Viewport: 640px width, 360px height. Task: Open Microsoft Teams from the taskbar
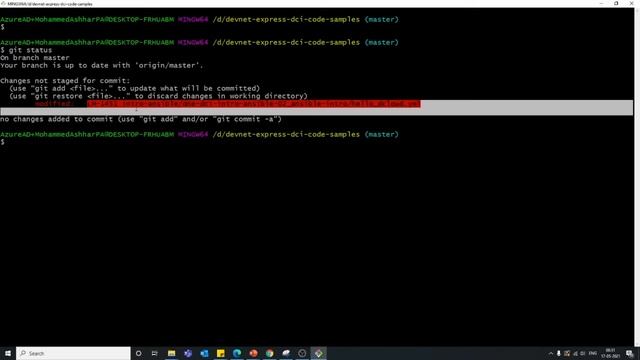[188, 353]
